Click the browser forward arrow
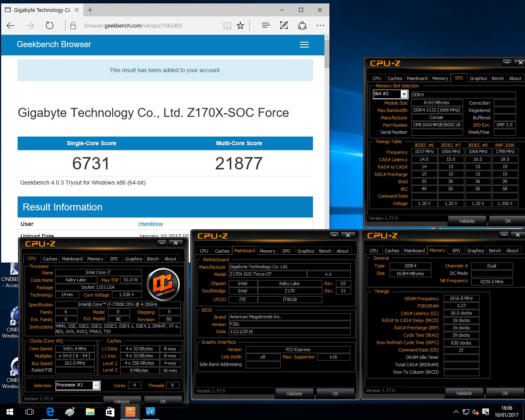 tap(30, 25)
